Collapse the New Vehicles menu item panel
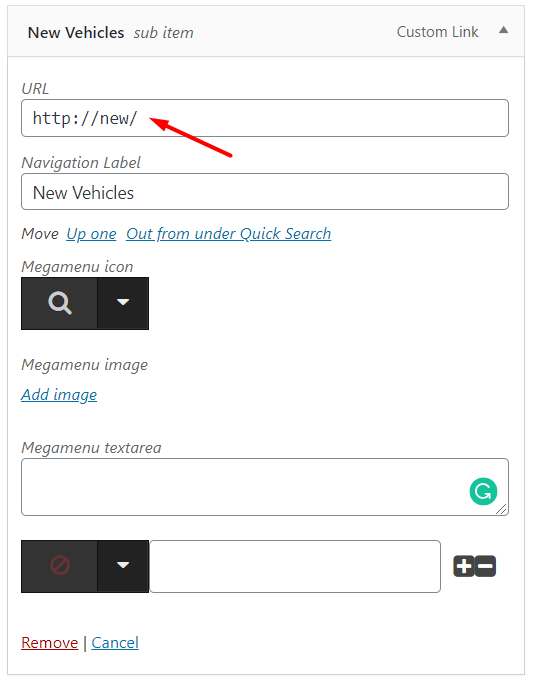Viewport: 533px width, 680px height. [504, 30]
